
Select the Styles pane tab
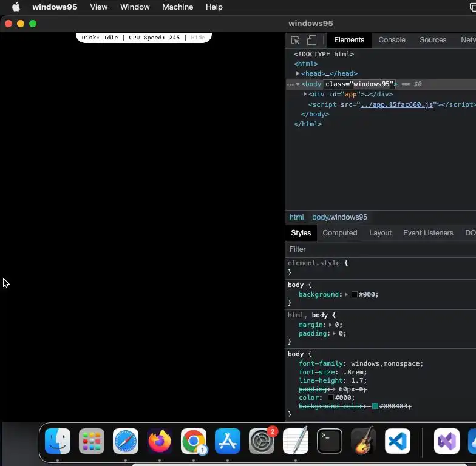point(301,233)
